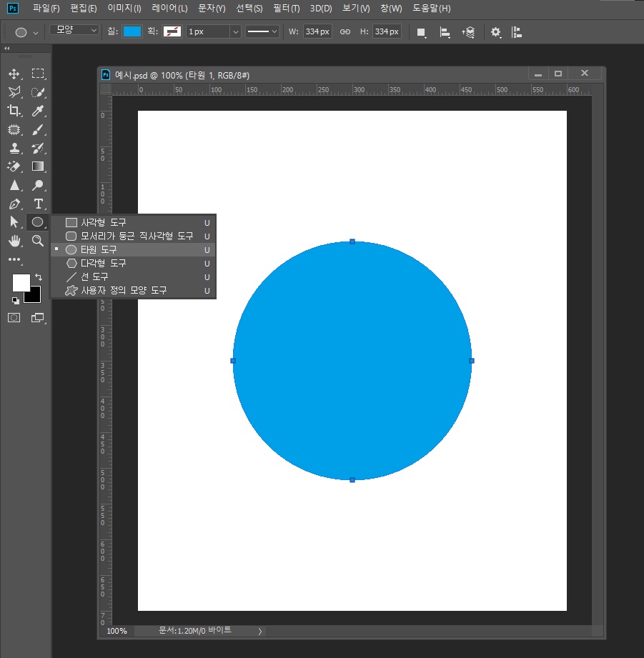Choose 모서리가 둥근 직사각형 도구
This screenshot has width=644, height=658.
(x=134, y=236)
